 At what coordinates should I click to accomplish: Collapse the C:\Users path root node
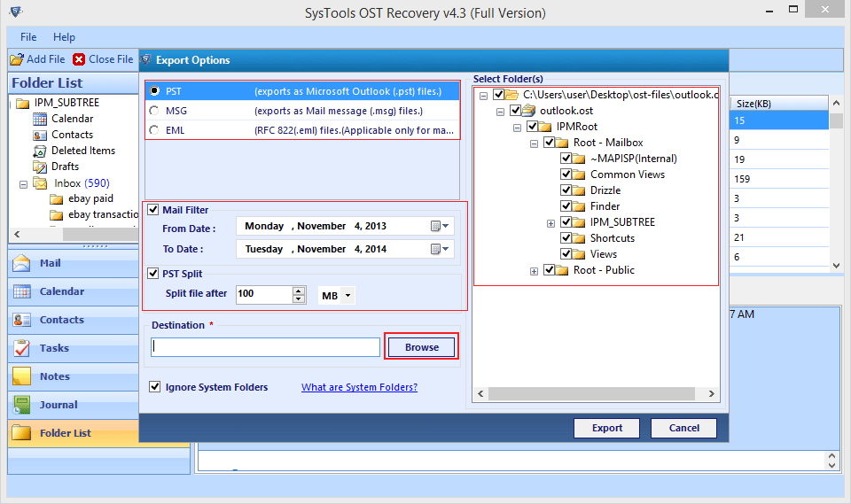pyautogui.click(x=484, y=97)
